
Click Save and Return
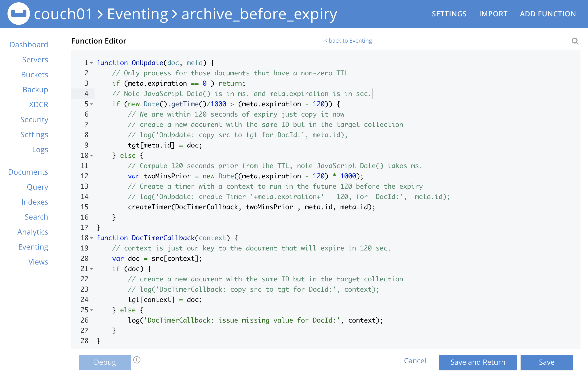[478, 362]
